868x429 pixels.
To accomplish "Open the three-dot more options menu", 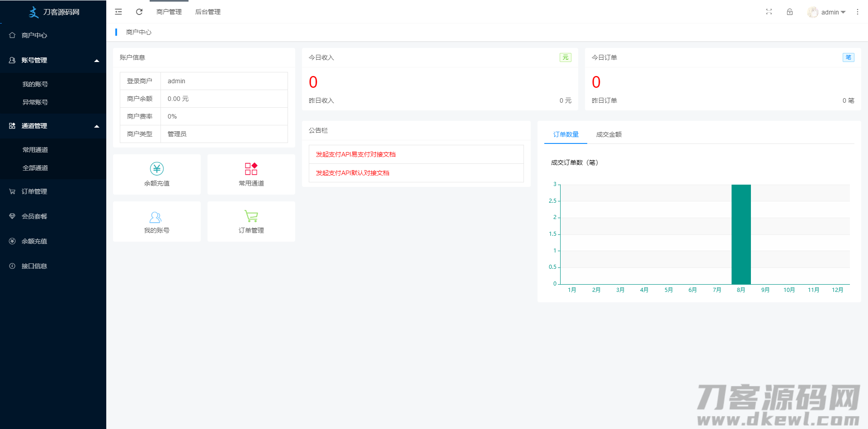I will [x=857, y=12].
